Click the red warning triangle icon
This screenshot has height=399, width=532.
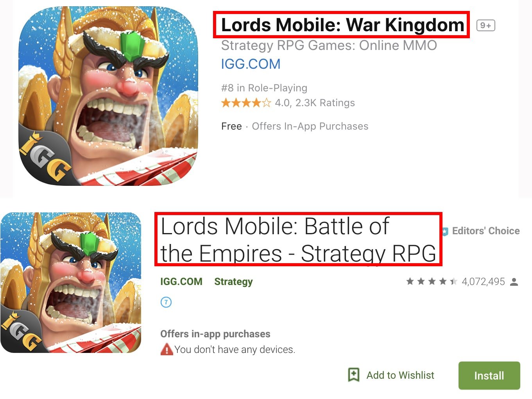(167, 349)
